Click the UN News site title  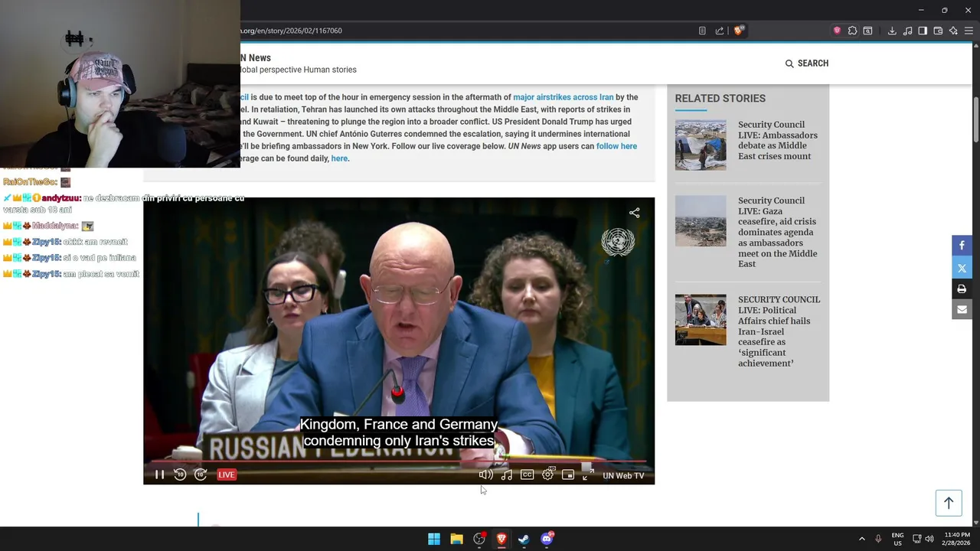tap(256, 57)
